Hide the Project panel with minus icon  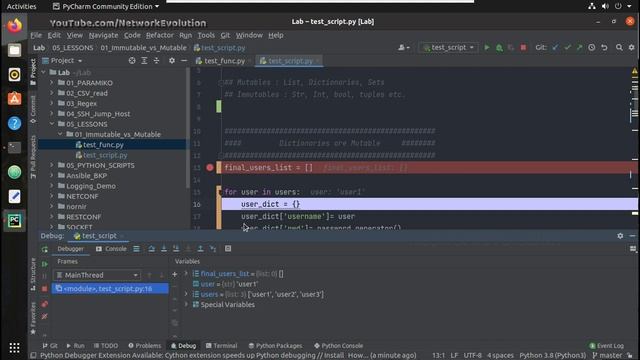click(x=184, y=60)
